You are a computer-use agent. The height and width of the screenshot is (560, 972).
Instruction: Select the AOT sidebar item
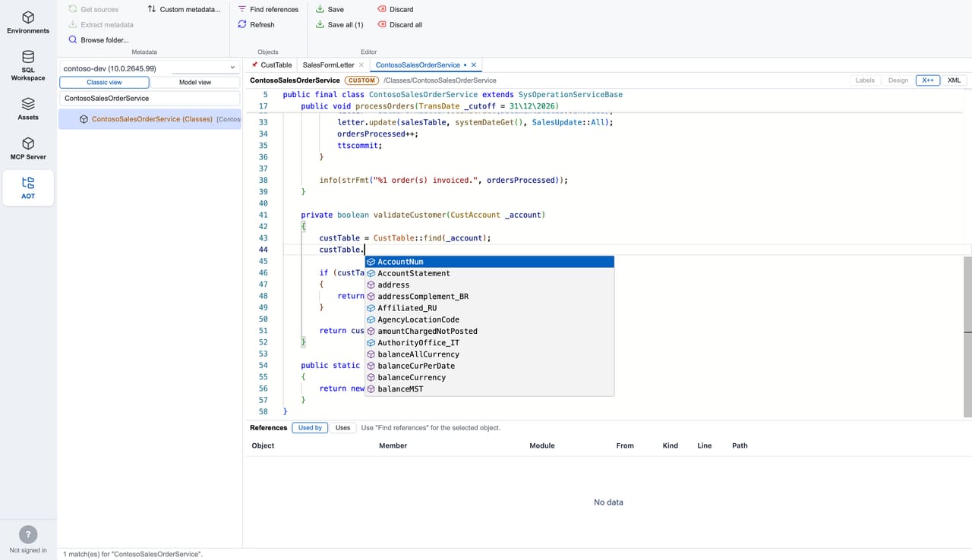tap(28, 187)
